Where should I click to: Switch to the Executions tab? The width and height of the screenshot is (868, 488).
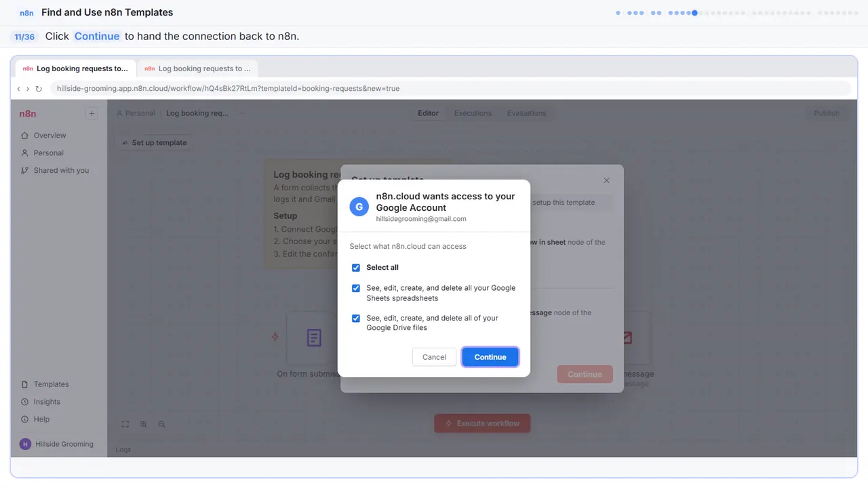coord(473,113)
